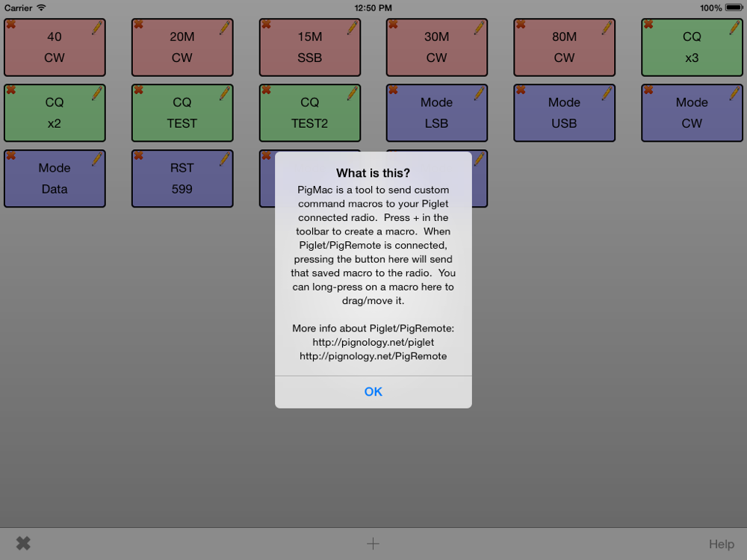Click the pignology.net/piglet URL text
The height and width of the screenshot is (560, 747).
coord(373,343)
